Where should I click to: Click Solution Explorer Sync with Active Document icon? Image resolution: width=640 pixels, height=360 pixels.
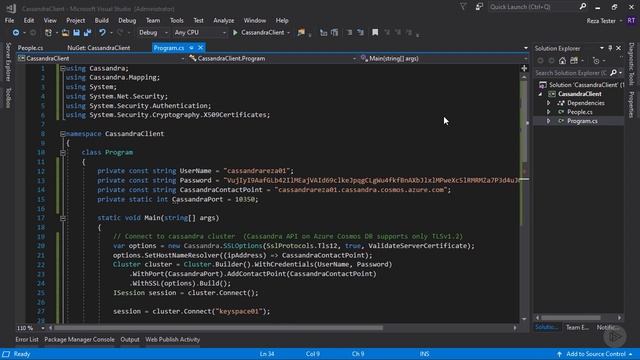click(574, 61)
